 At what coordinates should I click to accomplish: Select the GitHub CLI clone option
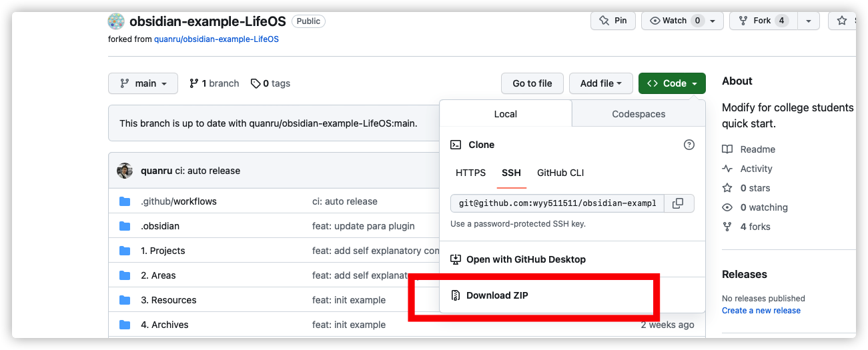click(560, 173)
